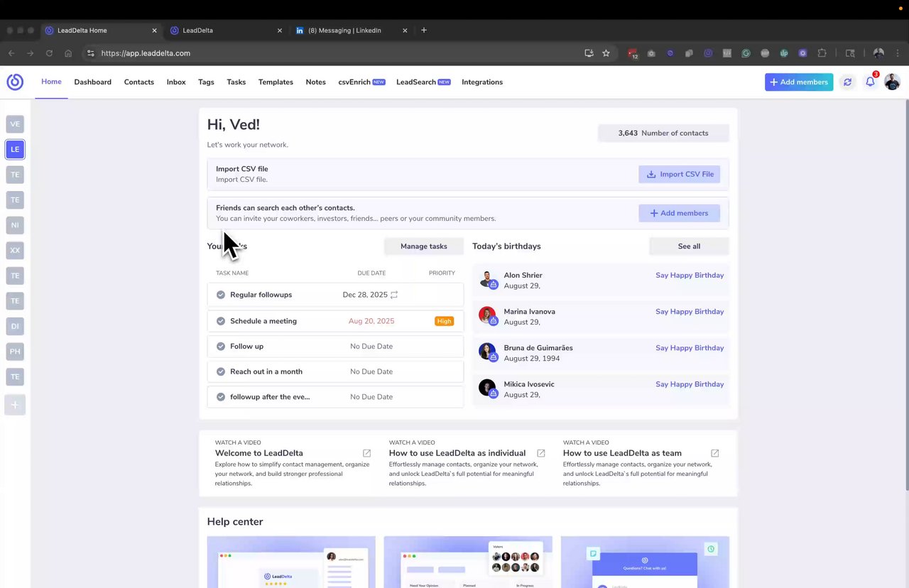This screenshot has height=588, width=909.
Task: Open the Dashboard tab
Action: click(92, 82)
